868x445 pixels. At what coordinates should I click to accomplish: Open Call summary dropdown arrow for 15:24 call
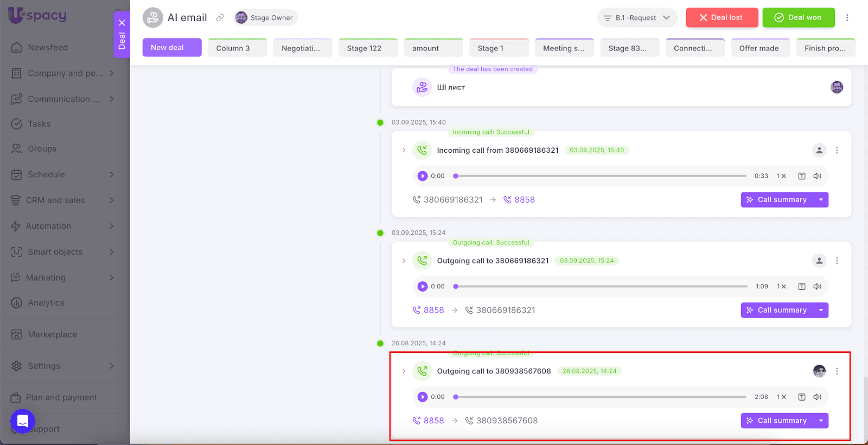[821, 310]
